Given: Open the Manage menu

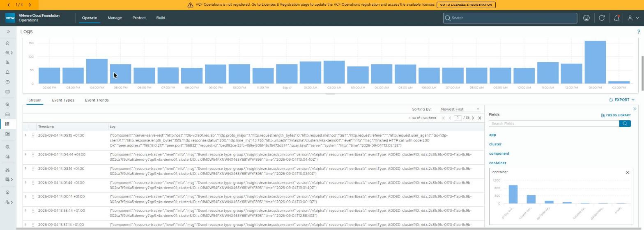Looking at the screenshot, I should pyautogui.click(x=115, y=18).
